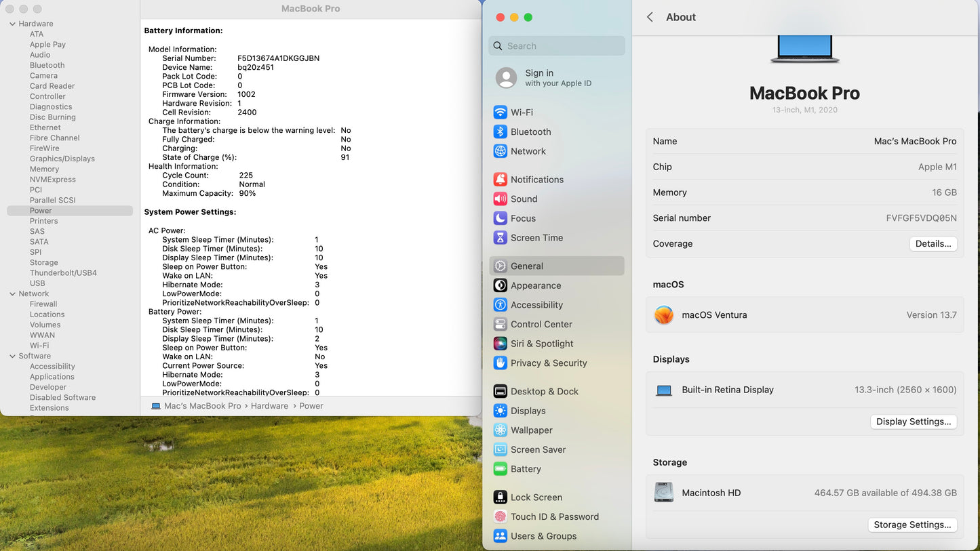Viewport: 980px width, 551px height.
Task: Select the Touch ID & Password fingerprint icon
Action: (500, 516)
